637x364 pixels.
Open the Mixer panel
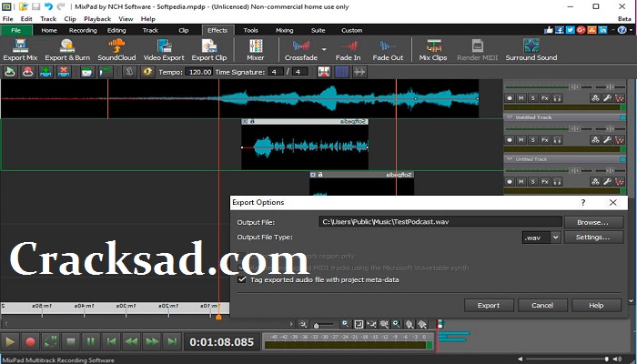coord(256,49)
